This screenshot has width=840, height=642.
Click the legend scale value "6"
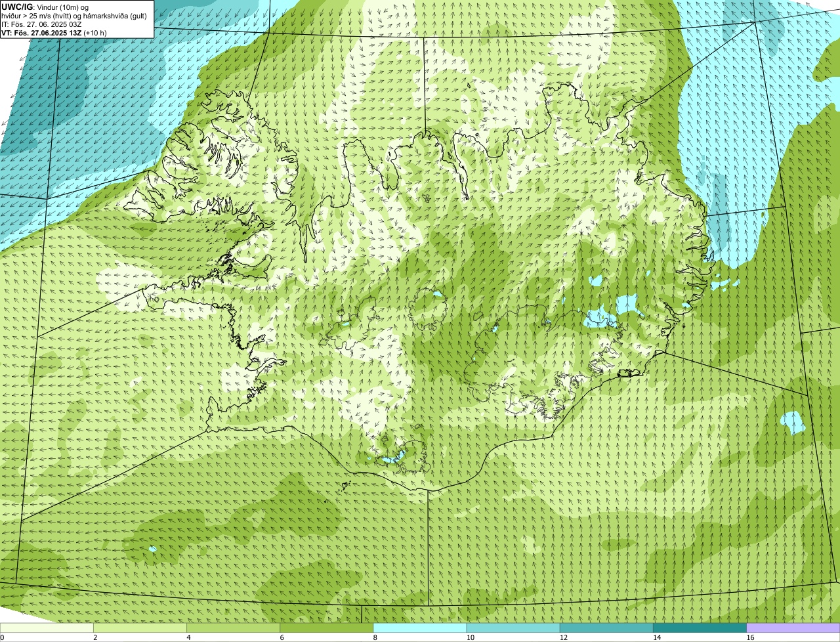pyautogui.click(x=282, y=637)
